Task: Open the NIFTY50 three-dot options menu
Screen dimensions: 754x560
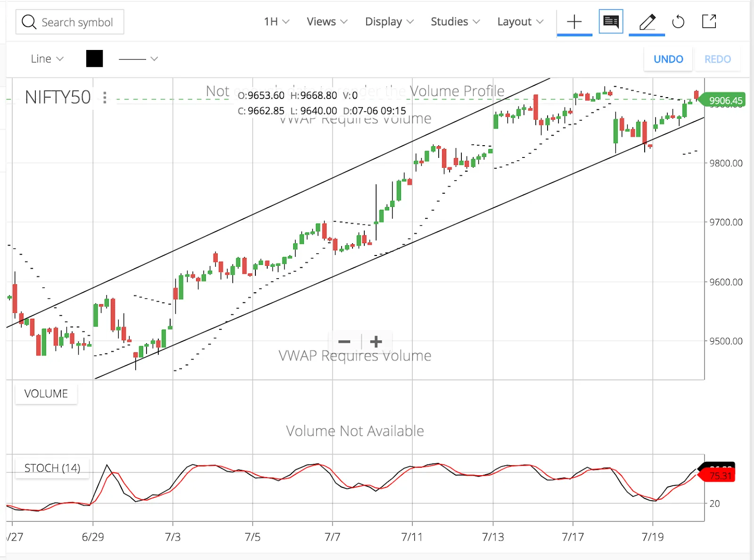Action: pos(105,98)
